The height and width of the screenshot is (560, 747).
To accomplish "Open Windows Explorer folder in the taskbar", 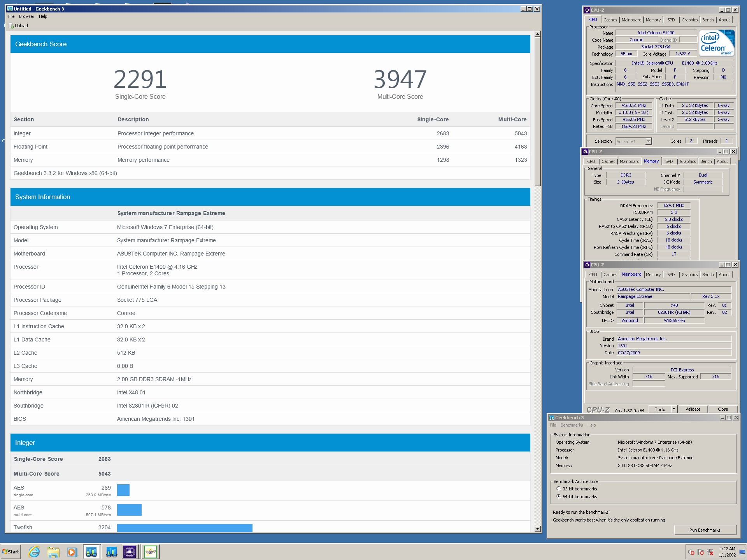I will click(53, 552).
